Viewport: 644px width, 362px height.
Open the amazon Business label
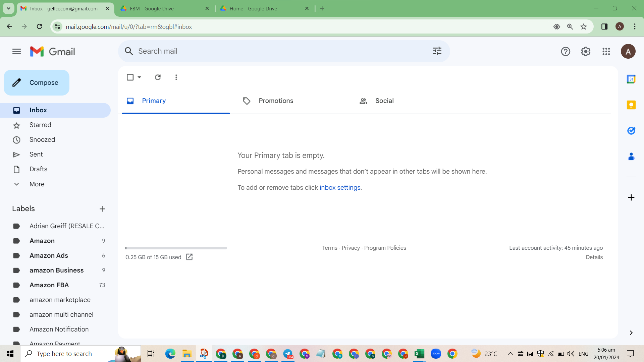pyautogui.click(x=55, y=270)
